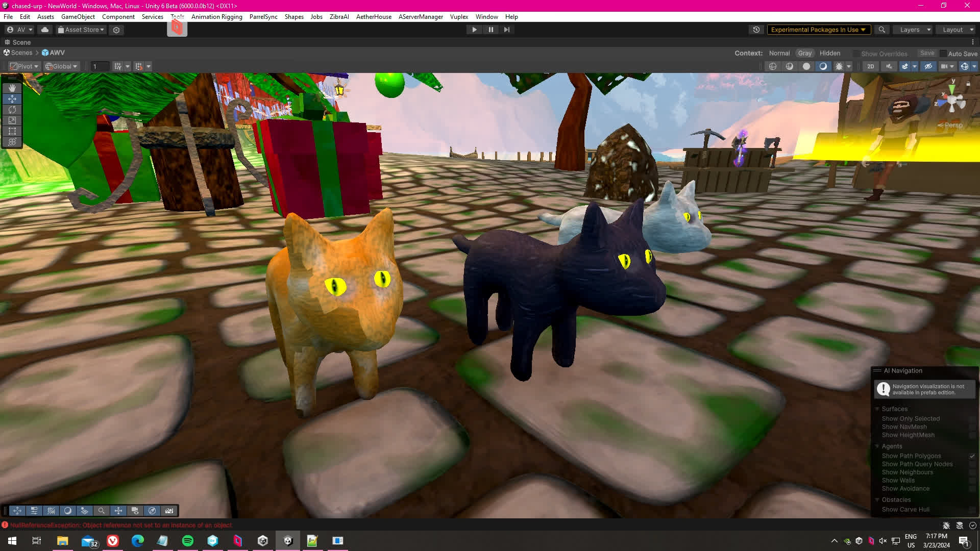Uncheck Show Path Polygons
980x551 pixels.
pyautogui.click(x=972, y=456)
